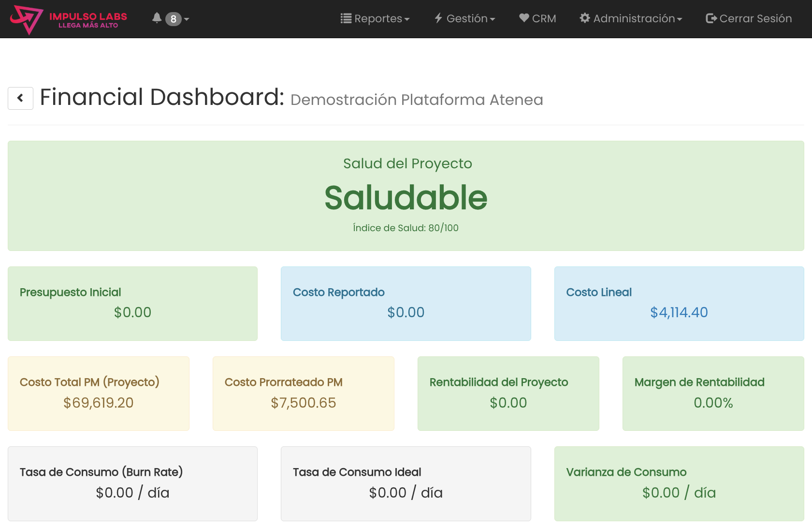Click the Varianza de Consumo card

(679, 483)
